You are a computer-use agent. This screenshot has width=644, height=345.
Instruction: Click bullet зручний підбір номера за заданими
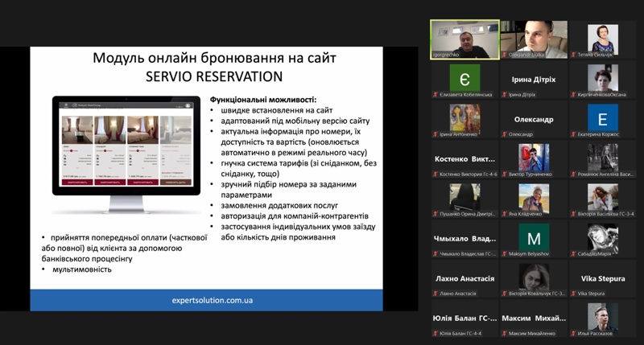(288, 190)
